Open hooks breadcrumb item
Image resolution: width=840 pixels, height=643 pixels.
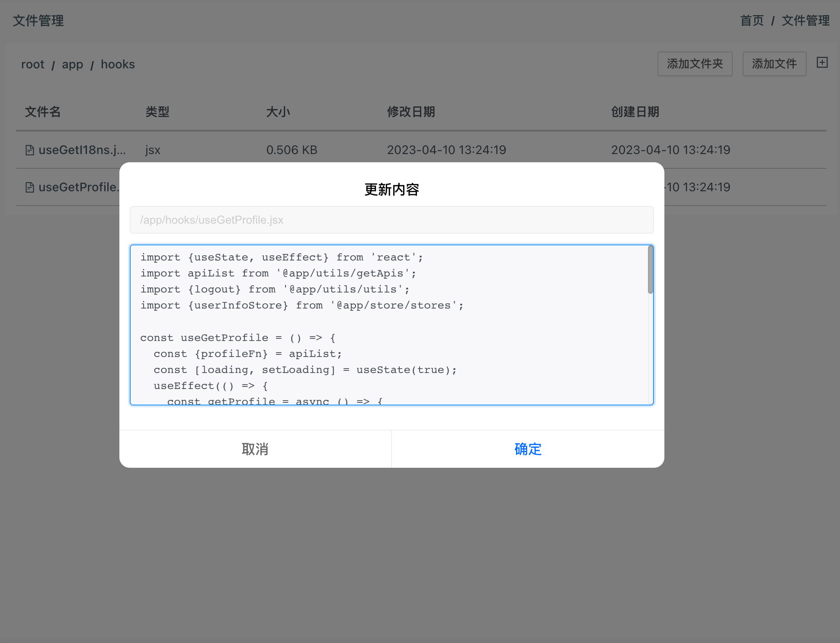tap(118, 64)
